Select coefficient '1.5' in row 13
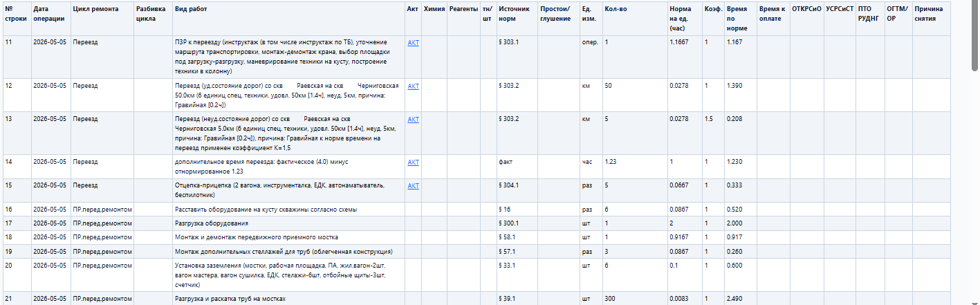Image resolution: width=980 pixels, height=305 pixels. (713, 133)
